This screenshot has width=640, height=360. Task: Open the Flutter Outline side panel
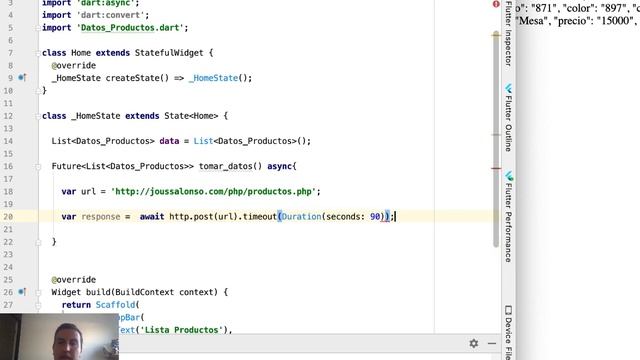[508, 118]
